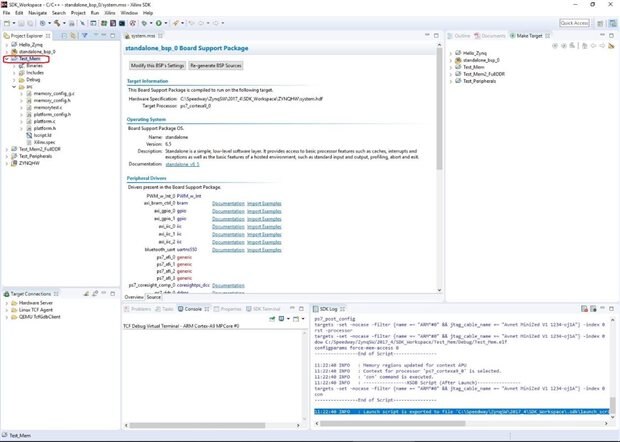Switch to the Source tab of system.mss
This screenshot has height=442, width=620.
154,297
